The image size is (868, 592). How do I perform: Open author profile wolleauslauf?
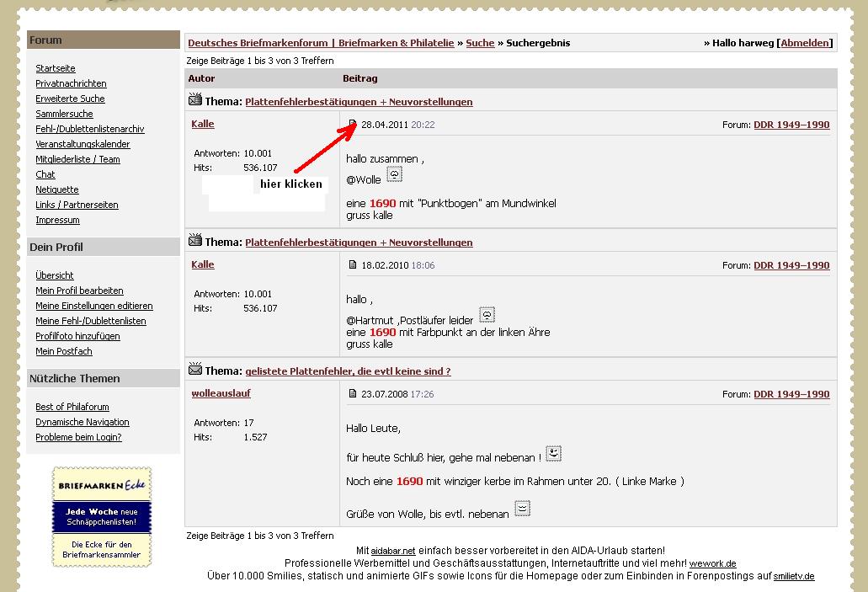[221, 393]
